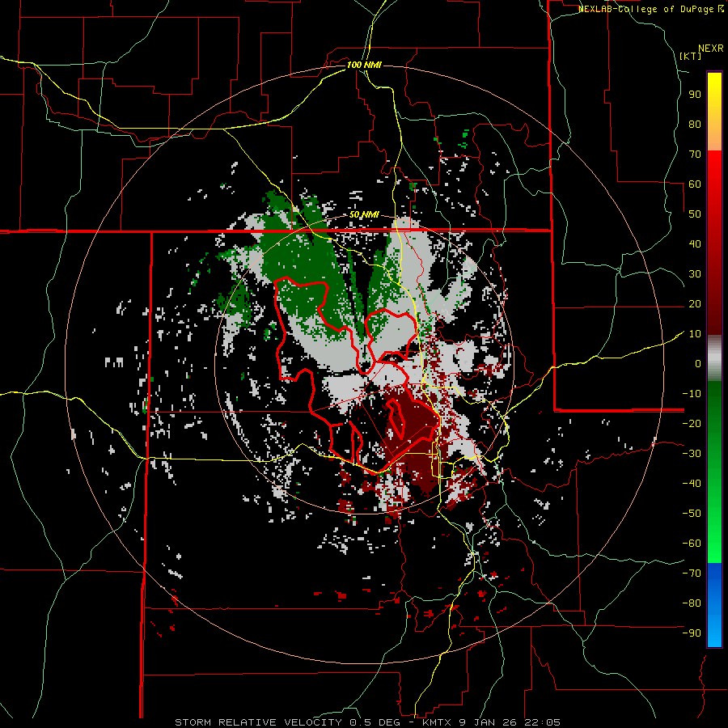Select the 40 value on the velocity scale

(x=695, y=243)
